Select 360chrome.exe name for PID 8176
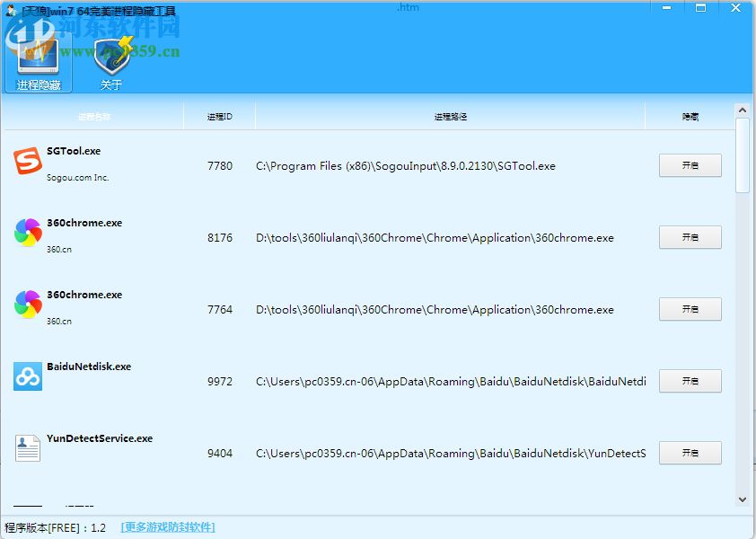Screen dimensions: 756x539 (84, 223)
